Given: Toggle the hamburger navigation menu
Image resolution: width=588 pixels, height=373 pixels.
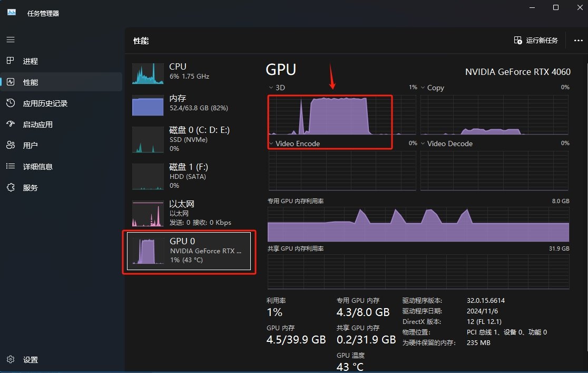Looking at the screenshot, I should (x=11, y=40).
